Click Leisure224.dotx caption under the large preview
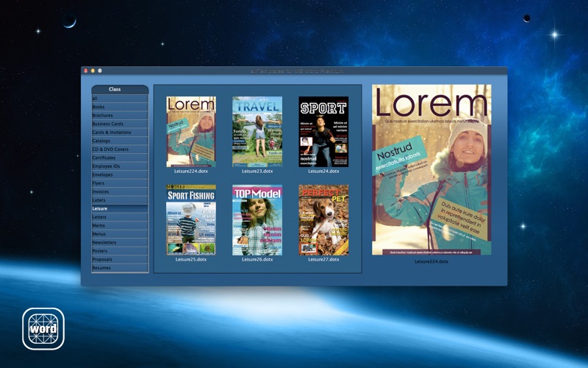Viewport: 588px width, 368px height. click(x=431, y=261)
